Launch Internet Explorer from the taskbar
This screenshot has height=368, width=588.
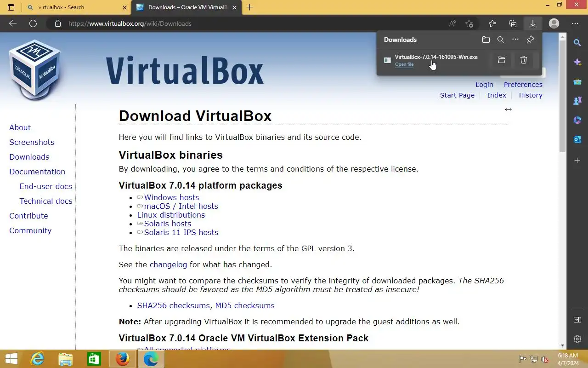[37, 359]
